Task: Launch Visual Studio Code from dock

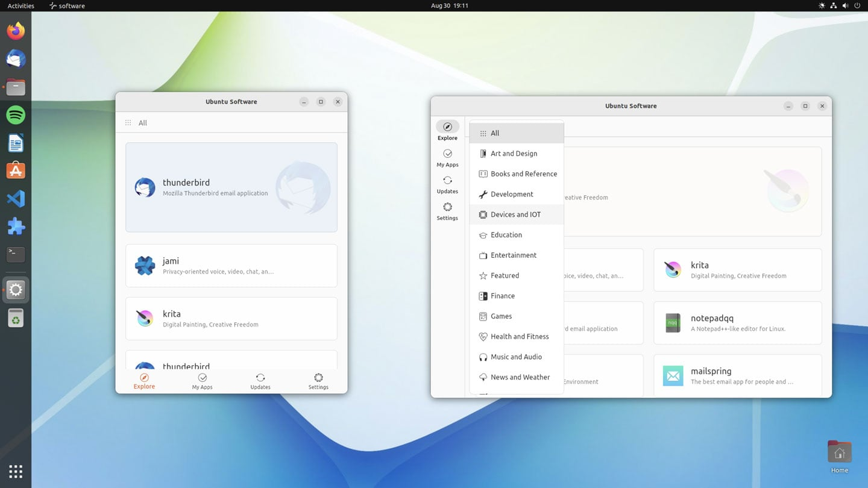Action: [x=16, y=198]
